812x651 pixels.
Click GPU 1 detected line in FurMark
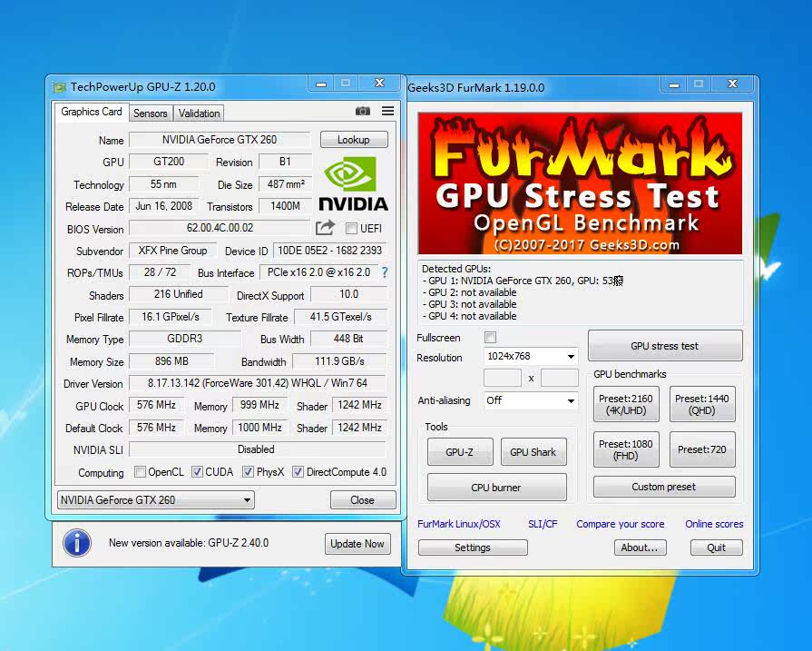point(523,281)
